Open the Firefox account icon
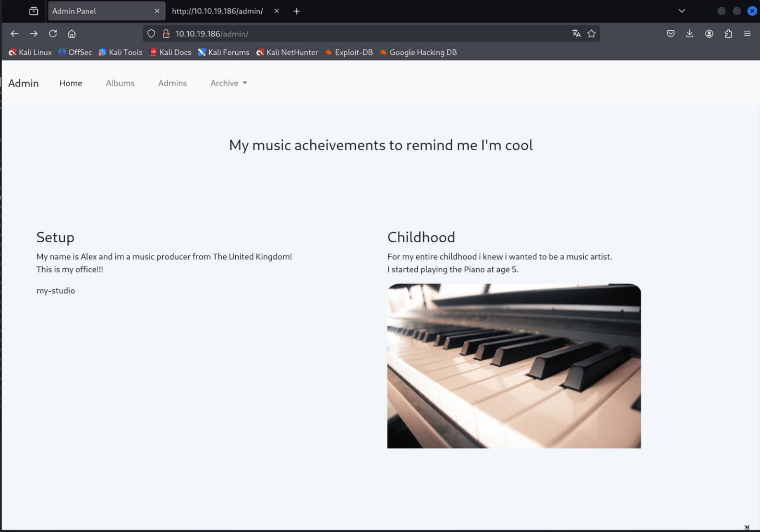Image resolution: width=760 pixels, height=532 pixels. click(x=709, y=34)
